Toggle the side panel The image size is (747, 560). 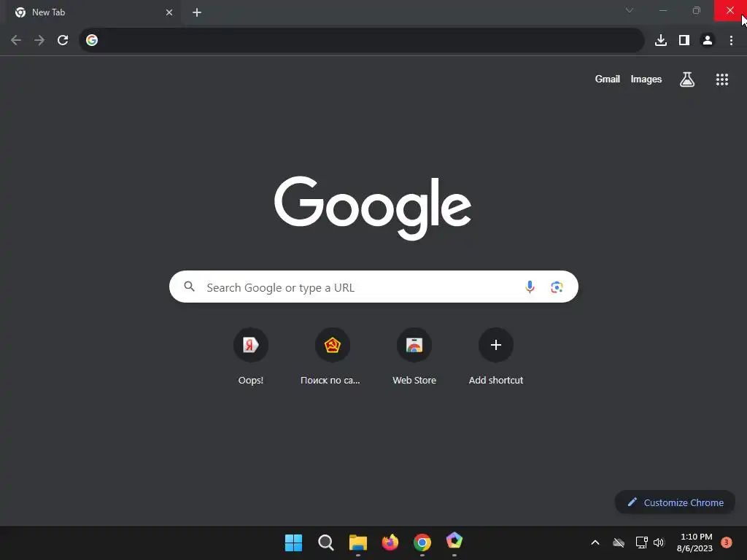point(684,40)
